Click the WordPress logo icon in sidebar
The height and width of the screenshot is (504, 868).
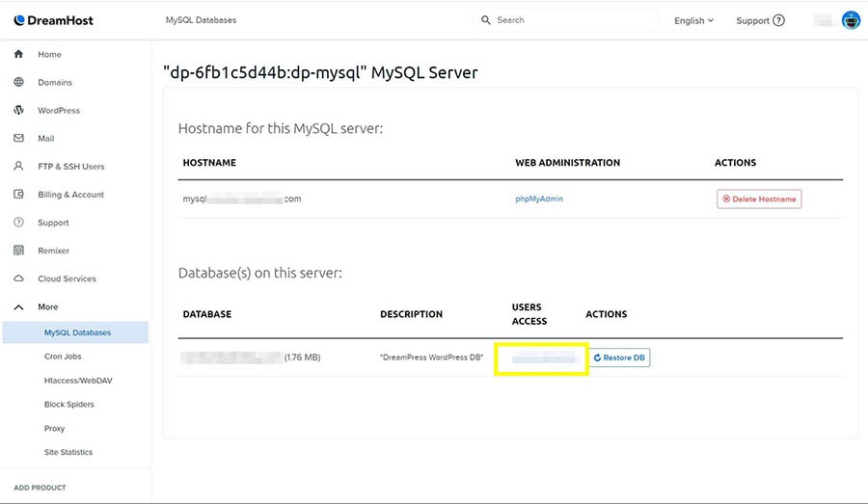[x=18, y=111]
